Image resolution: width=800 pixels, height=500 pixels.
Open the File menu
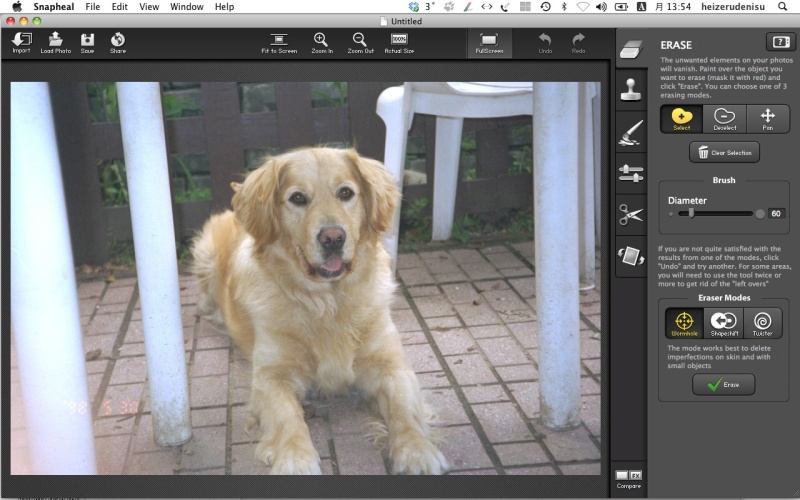point(93,7)
